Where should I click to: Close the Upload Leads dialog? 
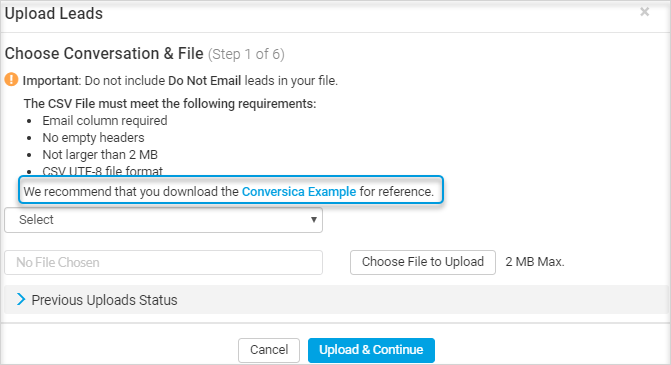[644, 12]
